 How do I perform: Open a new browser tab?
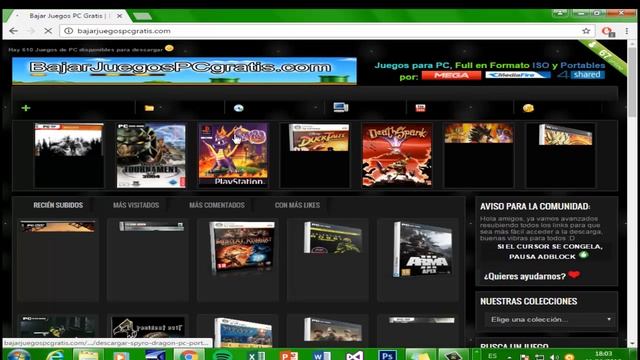142,16
